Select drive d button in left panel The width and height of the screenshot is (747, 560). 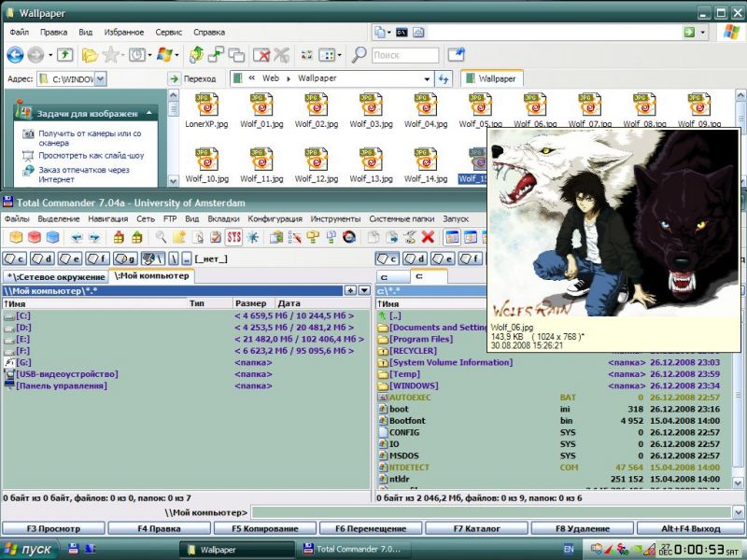tap(42, 259)
